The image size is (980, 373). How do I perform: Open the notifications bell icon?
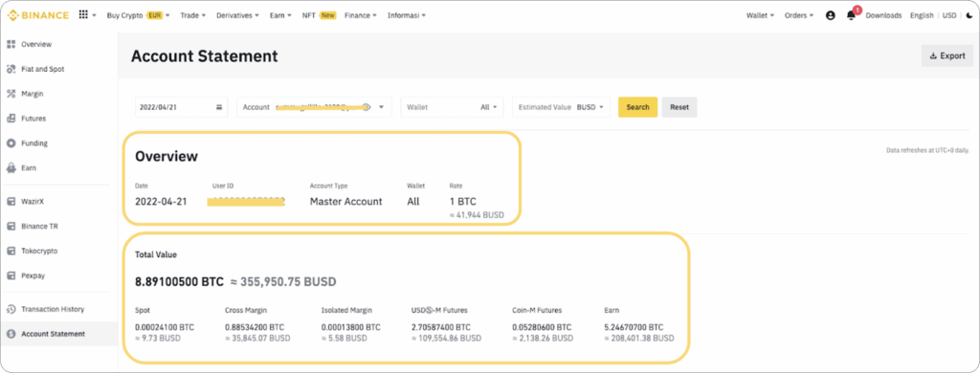851,15
